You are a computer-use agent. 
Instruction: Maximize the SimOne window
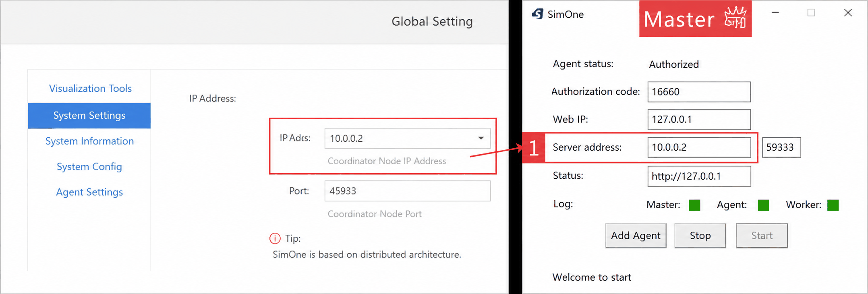point(811,13)
